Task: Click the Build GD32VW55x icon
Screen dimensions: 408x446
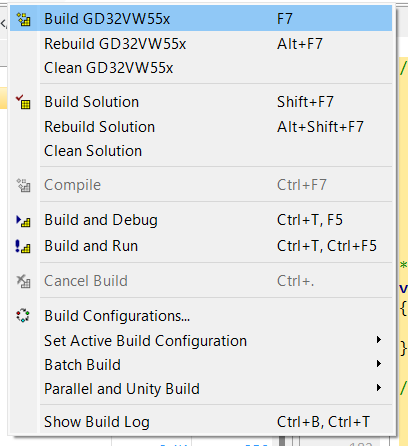Action: 24,19
